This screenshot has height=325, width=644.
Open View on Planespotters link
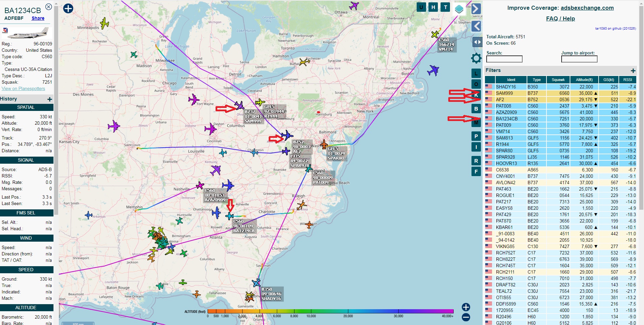click(23, 88)
